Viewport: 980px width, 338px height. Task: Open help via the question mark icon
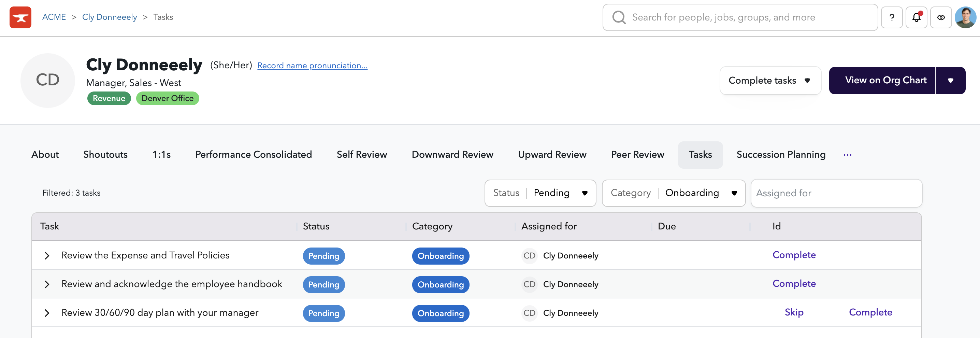pos(892,17)
